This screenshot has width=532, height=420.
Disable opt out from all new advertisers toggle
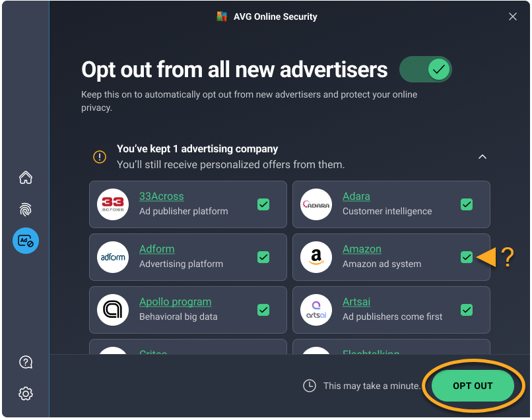(x=426, y=69)
